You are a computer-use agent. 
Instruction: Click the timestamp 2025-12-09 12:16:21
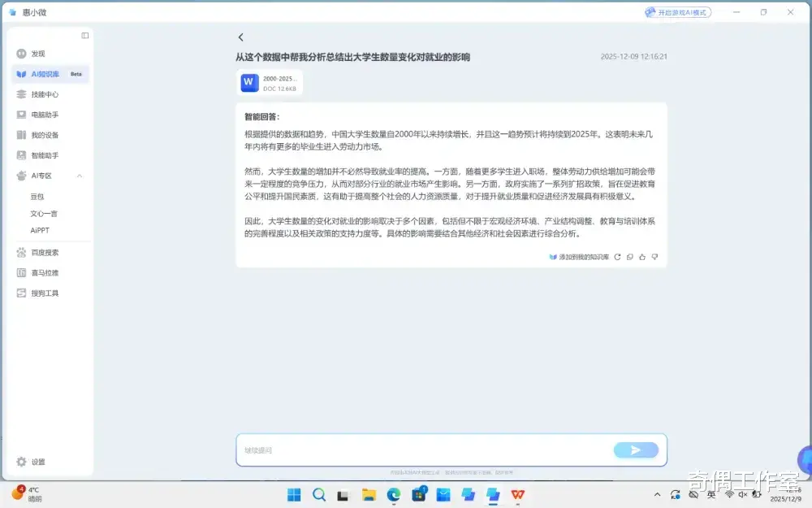(634, 57)
